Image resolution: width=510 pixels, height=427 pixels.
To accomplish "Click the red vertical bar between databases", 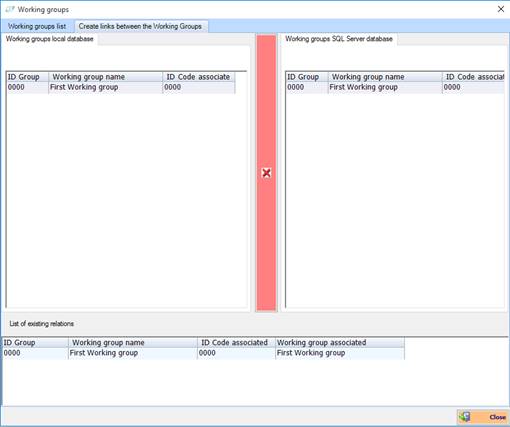I will point(266,173).
